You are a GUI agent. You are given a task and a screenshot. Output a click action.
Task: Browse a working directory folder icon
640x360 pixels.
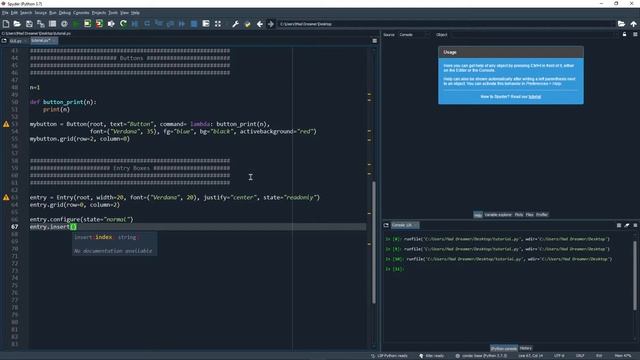click(621, 24)
